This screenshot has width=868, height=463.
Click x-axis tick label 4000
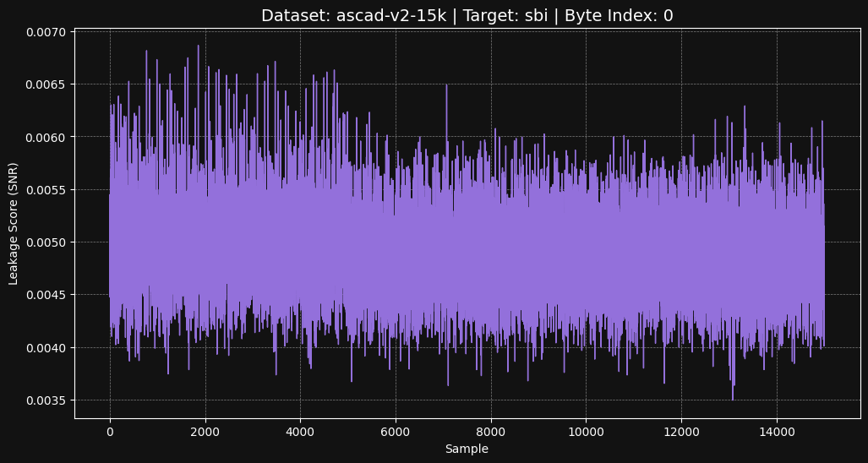point(301,430)
